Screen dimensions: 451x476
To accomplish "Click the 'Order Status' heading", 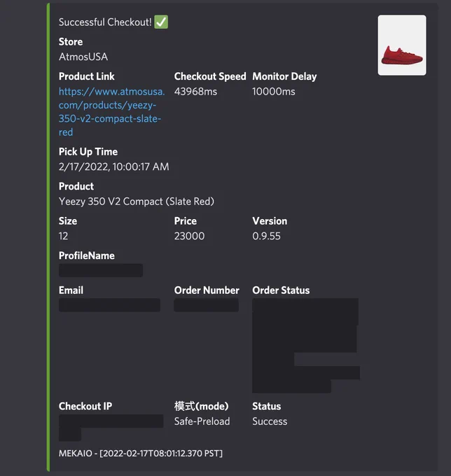I will pyautogui.click(x=281, y=290).
